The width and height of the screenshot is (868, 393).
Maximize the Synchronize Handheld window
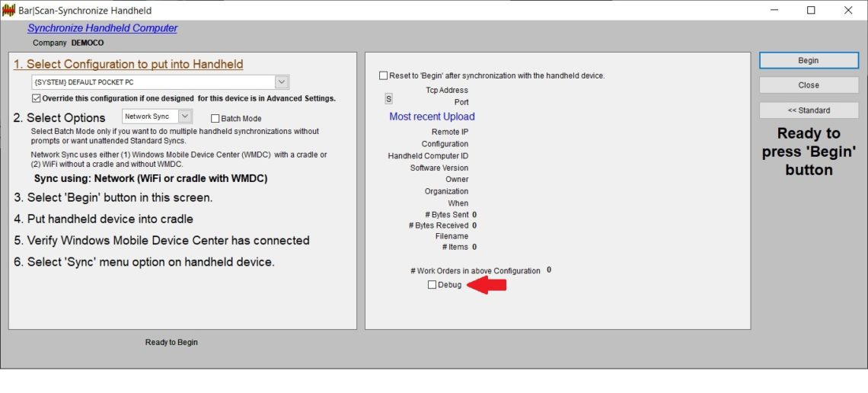[811, 11]
